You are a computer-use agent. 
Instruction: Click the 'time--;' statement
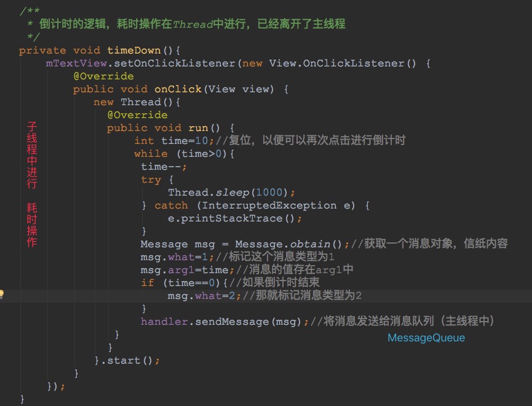[x=164, y=167]
